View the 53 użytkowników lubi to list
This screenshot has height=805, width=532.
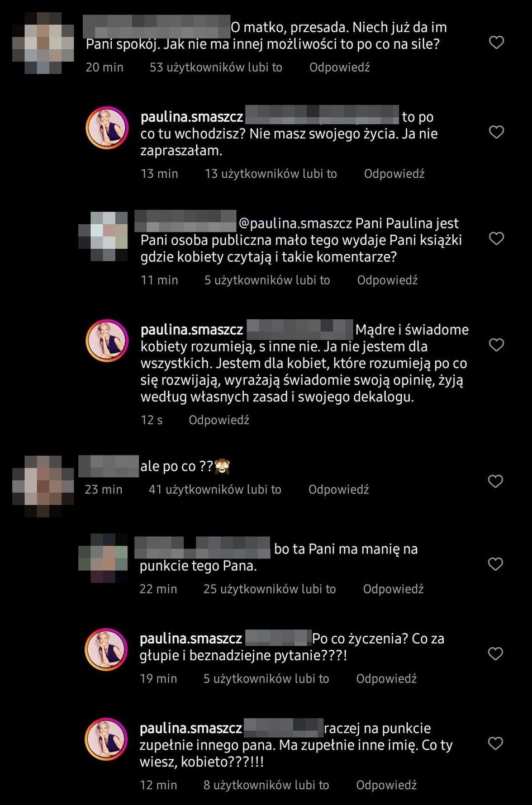point(216,67)
